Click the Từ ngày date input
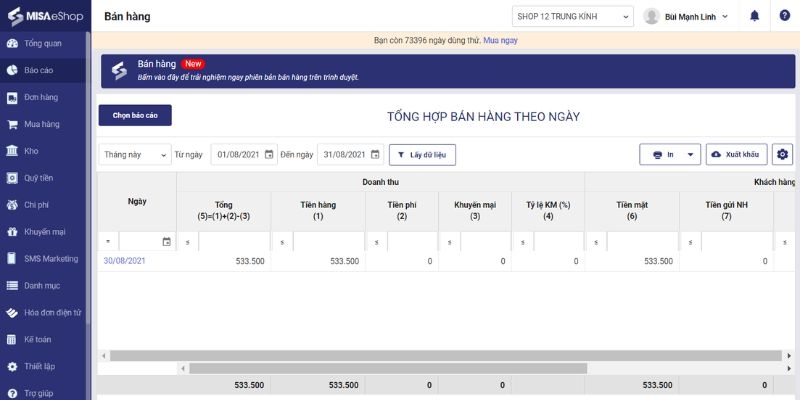The image size is (800, 400). tap(244, 155)
